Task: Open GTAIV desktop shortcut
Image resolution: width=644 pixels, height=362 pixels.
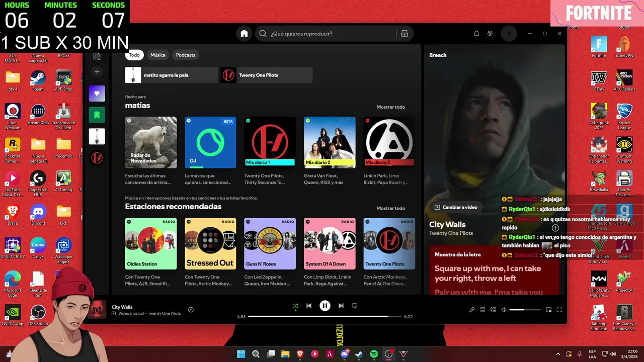Action: coord(599,81)
